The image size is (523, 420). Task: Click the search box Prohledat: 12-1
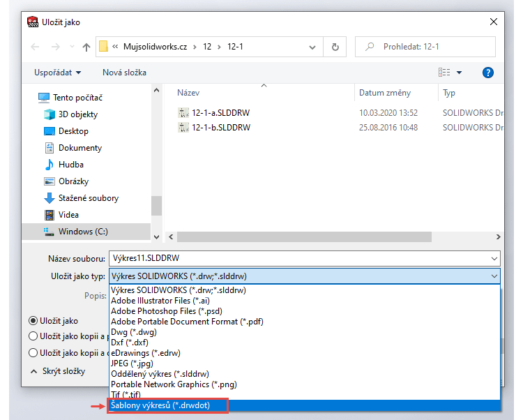coord(425,47)
